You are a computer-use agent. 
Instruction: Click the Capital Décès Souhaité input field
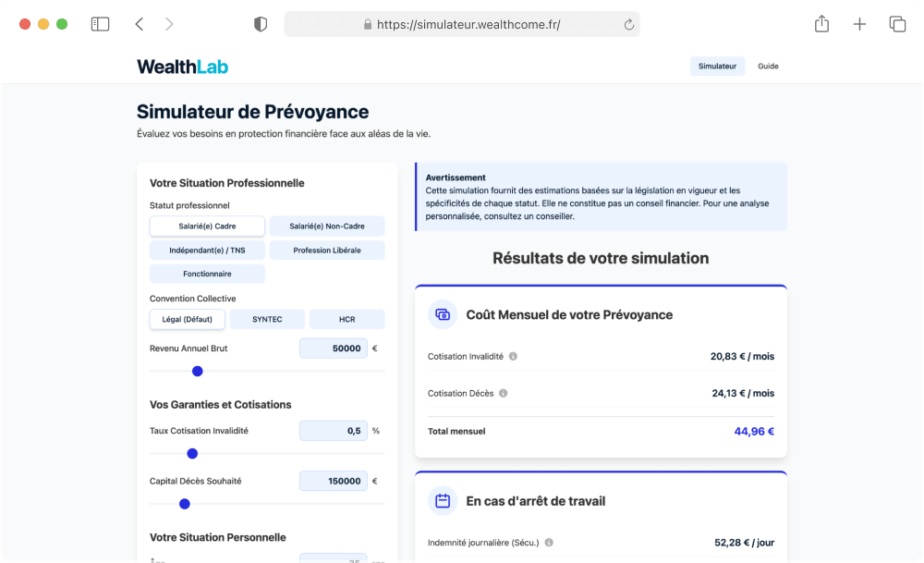coord(333,481)
